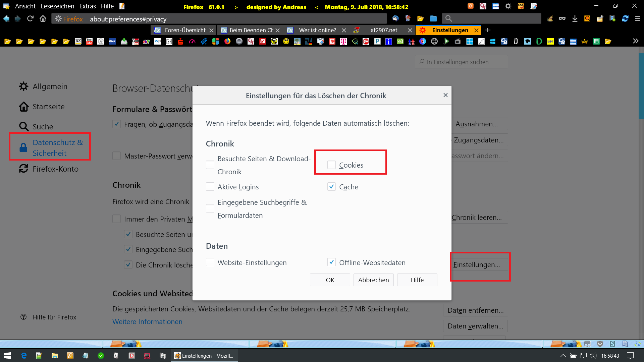Open the Firefox hamburger menu
The width and height of the screenshot is (644, 362).
click(x=638, y=19)
